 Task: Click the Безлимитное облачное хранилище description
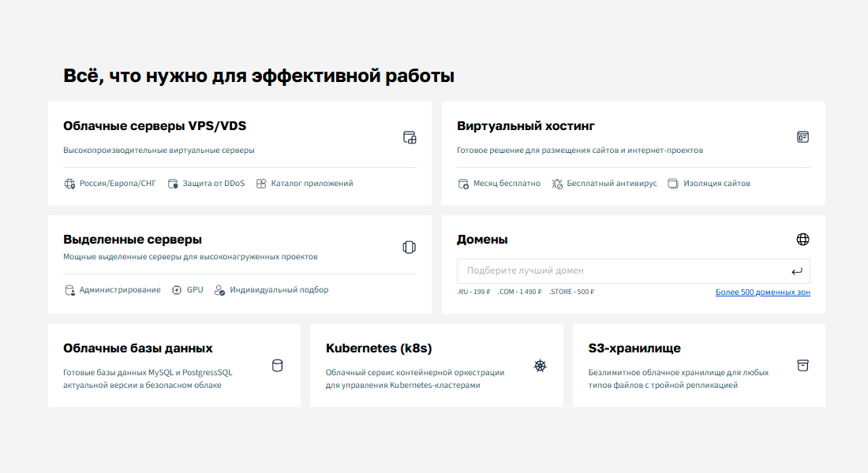pyautogui.click(x=678, y=379)
